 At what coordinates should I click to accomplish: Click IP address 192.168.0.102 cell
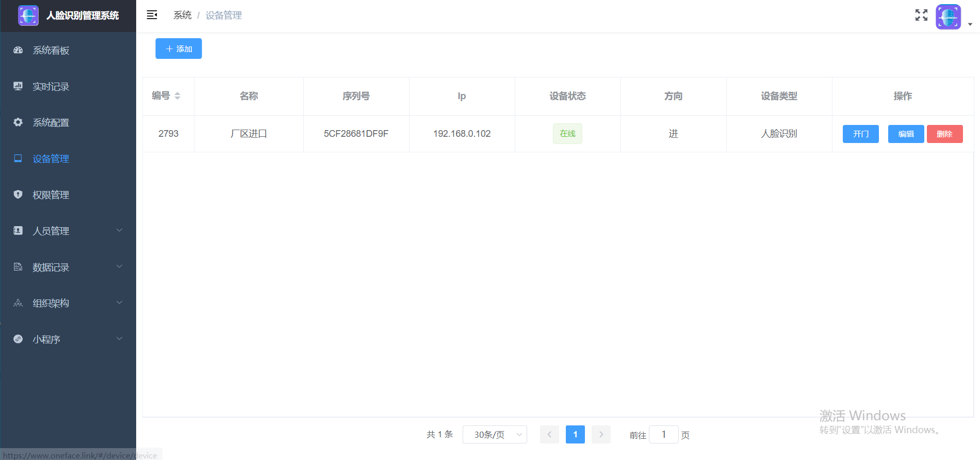tap(462, 134)
